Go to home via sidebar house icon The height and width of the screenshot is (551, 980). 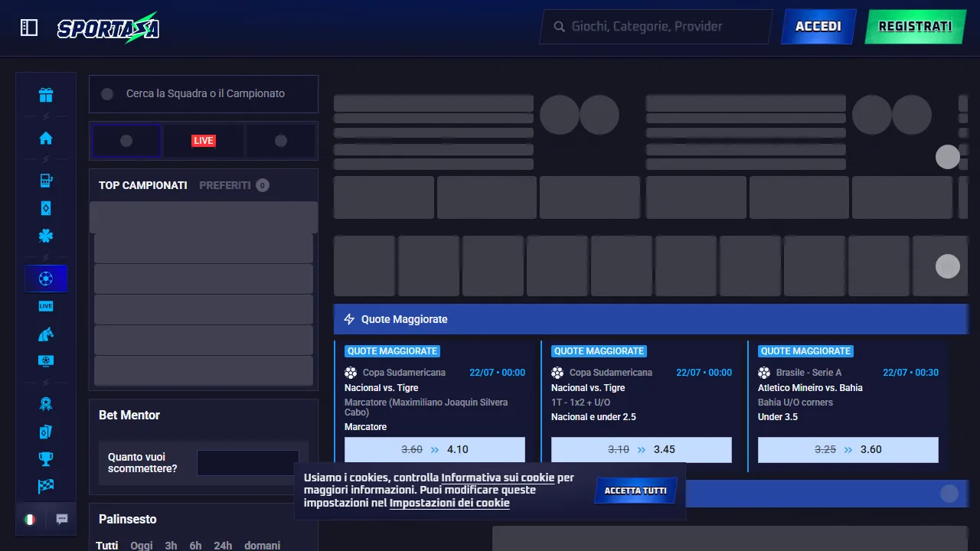pyautogui.click(x=46, y=138)
